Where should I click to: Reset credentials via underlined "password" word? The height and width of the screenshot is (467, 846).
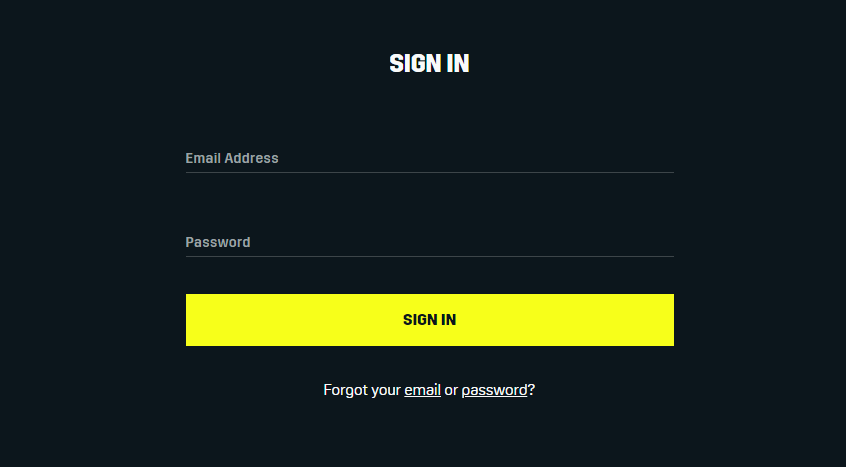(494, 390)
